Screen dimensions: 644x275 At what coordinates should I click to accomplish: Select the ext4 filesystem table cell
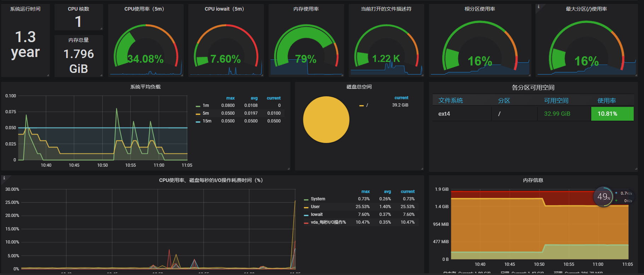pyautogui.click(x=462, y=114)
